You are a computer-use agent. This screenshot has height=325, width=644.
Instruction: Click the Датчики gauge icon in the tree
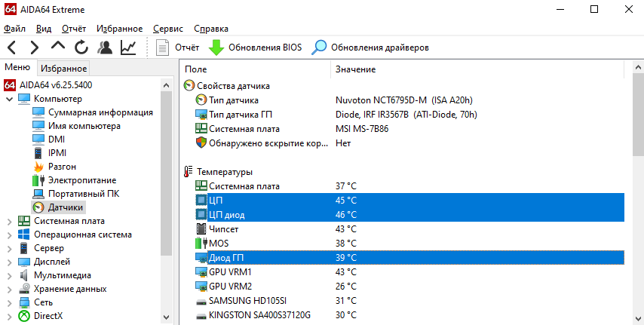(38, 207)
